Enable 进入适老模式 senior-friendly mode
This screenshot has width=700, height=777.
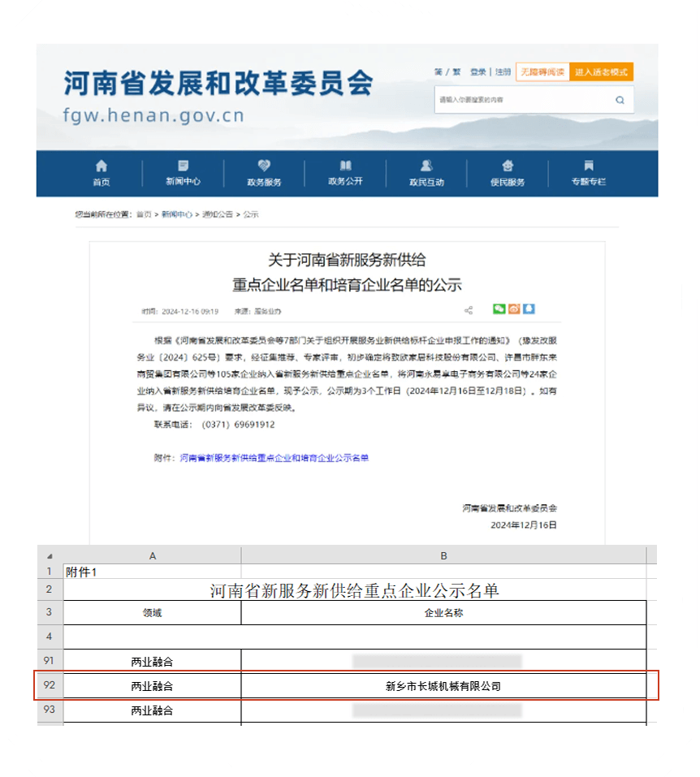(x=601, y=72)
